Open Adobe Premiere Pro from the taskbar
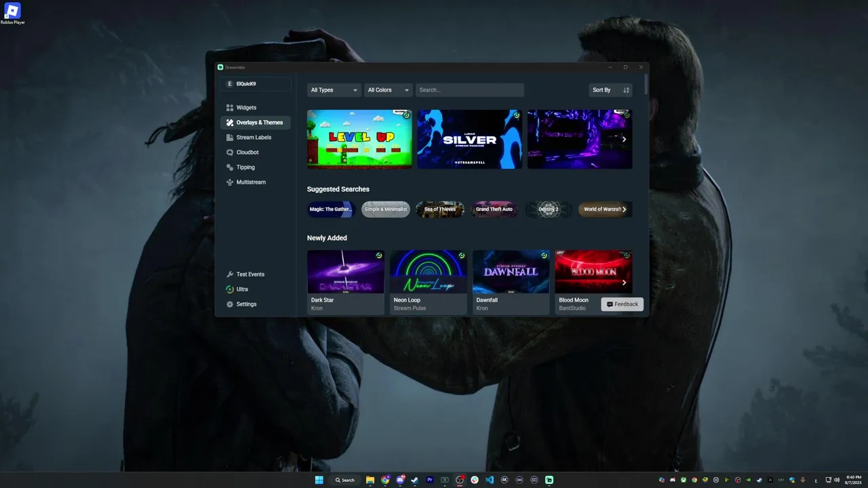The height and width of the screenshot is (488, 868). coord(430,480)
